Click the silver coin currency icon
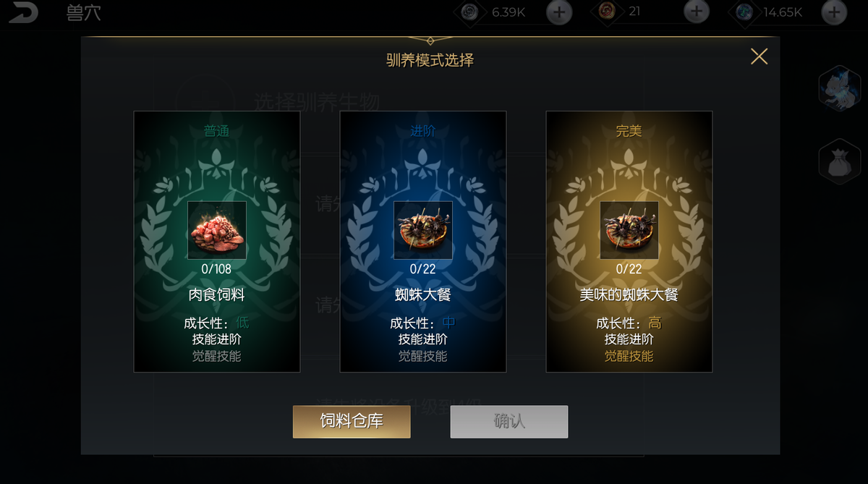Viewport: 868px width, 484px height. (470, 12)
